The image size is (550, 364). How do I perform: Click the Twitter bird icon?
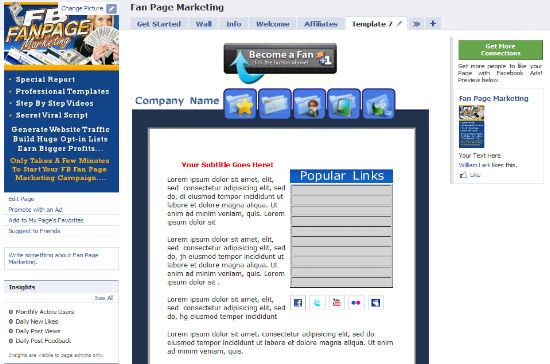pyautogui.click(x=317, y=303)
